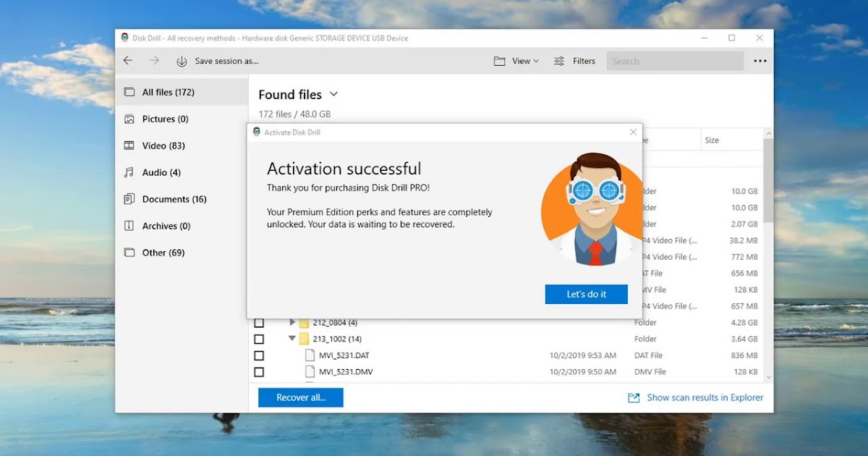The image size is (868, 456).
Task: Click the MVI_5231.DAT file icon
Action: (x=310, y=355)
